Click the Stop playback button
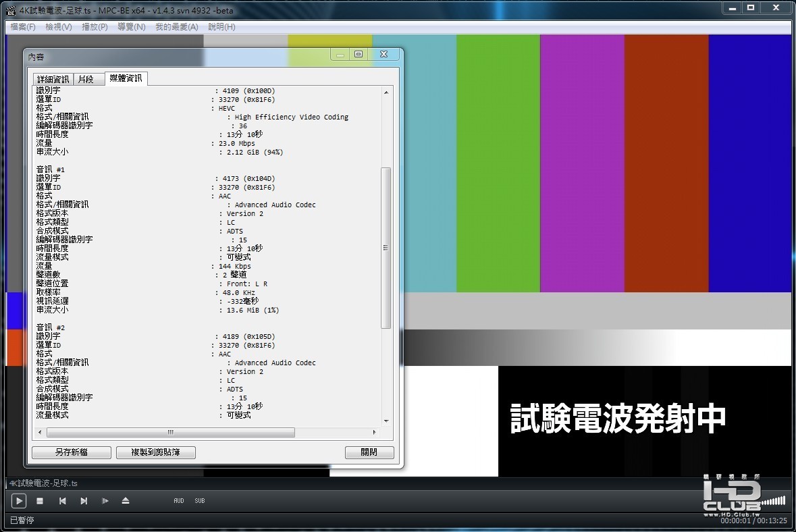This screenshot has width=796, height=532. coord(40,501)
